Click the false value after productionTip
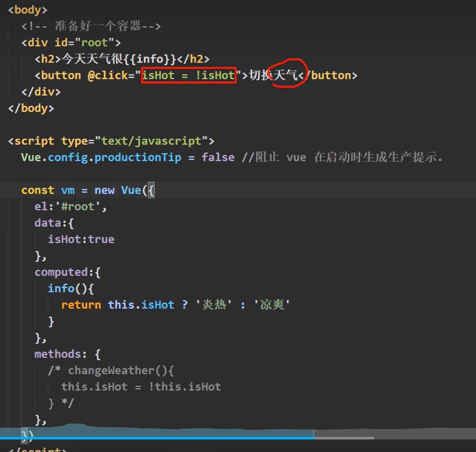Viewport: 476px width, 452px height. 218,158
